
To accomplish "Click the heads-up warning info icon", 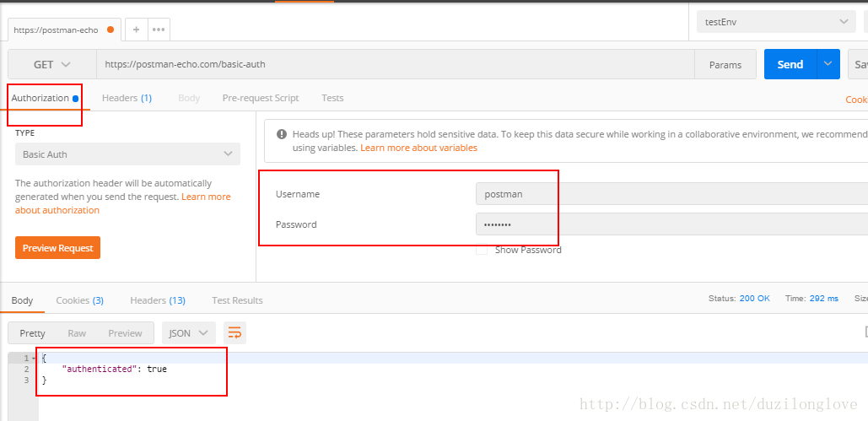I will pyautogui.click(x=282, y=134).
